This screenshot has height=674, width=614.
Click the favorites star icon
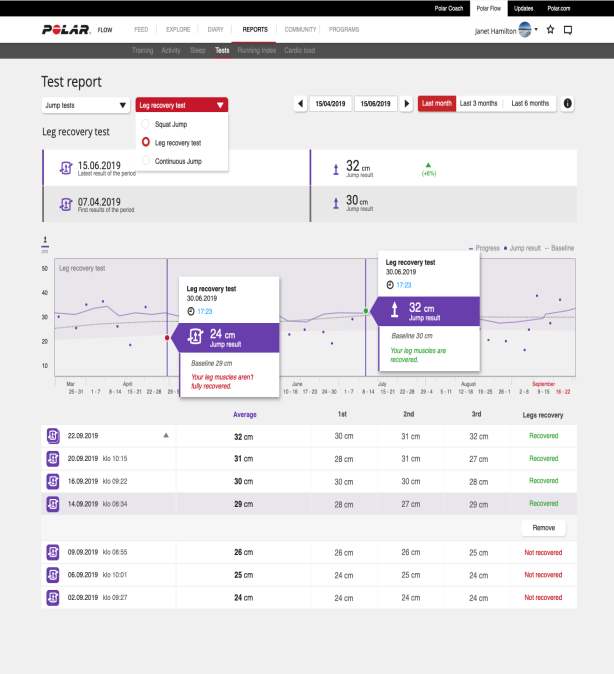click(550, 30)
